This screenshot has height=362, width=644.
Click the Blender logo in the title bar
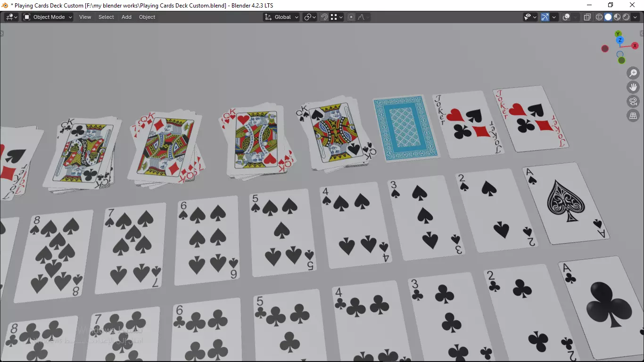coord(5,5)
